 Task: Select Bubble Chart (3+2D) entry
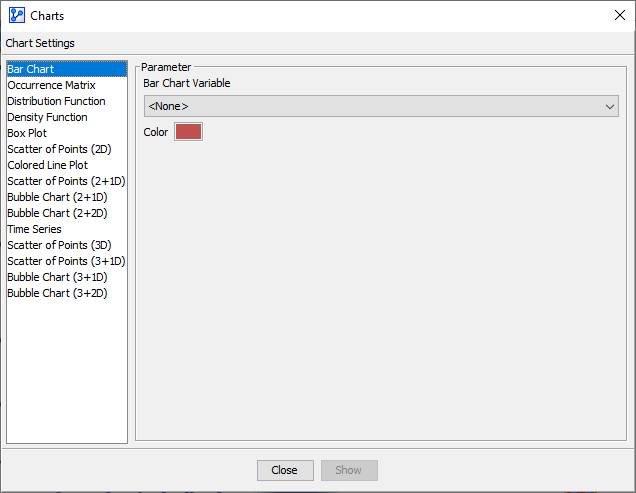(57, 293)
